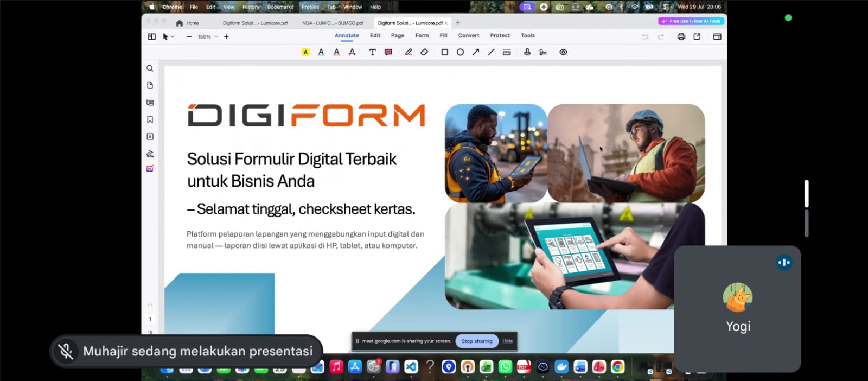Open the fill and sign sidebar icon
This screenshot has height=381, width=868.
(x=150, y=154)
